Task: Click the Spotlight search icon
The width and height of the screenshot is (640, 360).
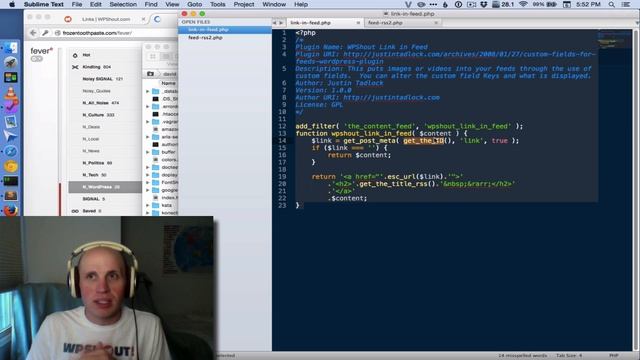Action: (611, 4)
